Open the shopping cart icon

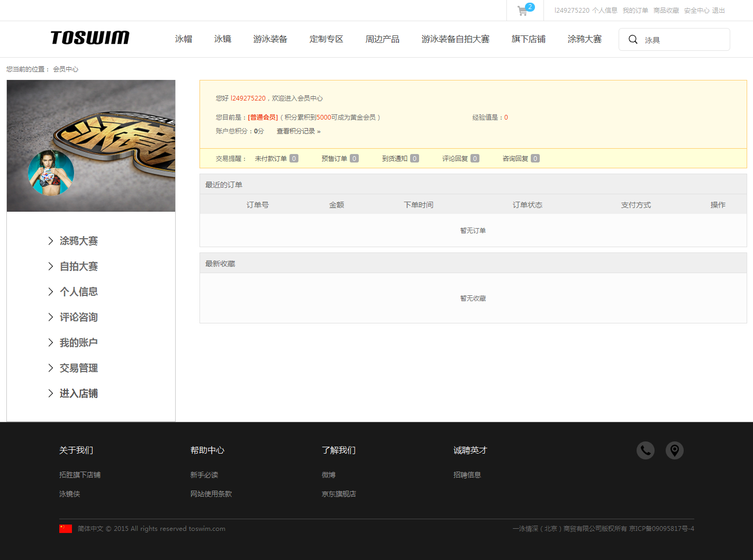523,11
